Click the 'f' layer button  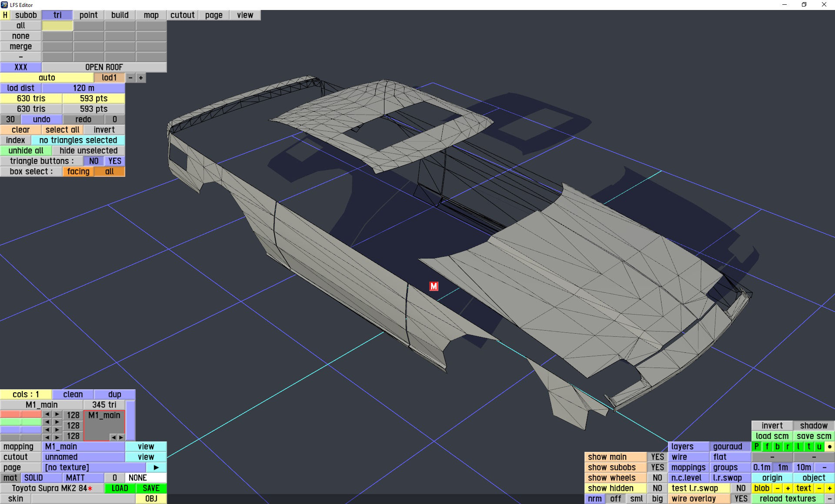coord(767,446)
